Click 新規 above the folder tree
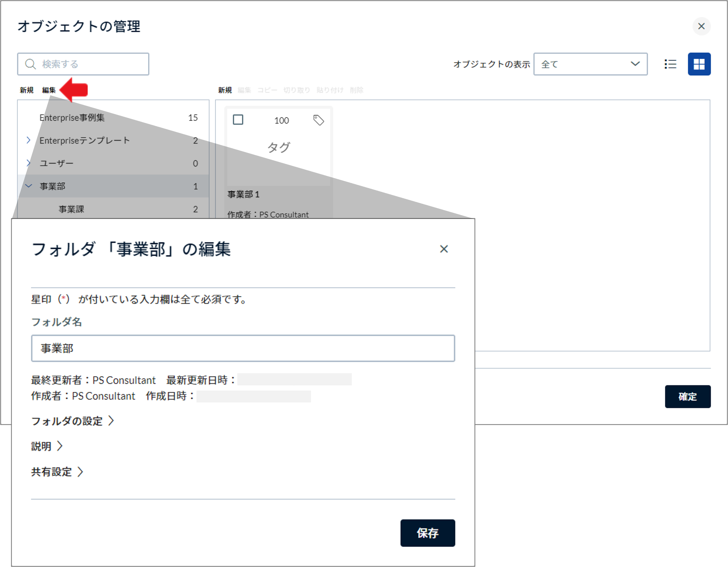Screen dimensions: 728x567 (27, 90)
